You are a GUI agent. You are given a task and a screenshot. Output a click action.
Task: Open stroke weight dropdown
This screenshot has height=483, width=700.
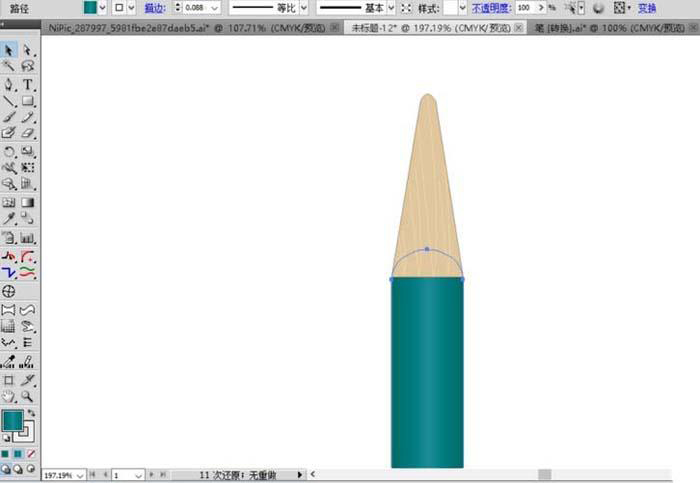click(x=215, y=8)
